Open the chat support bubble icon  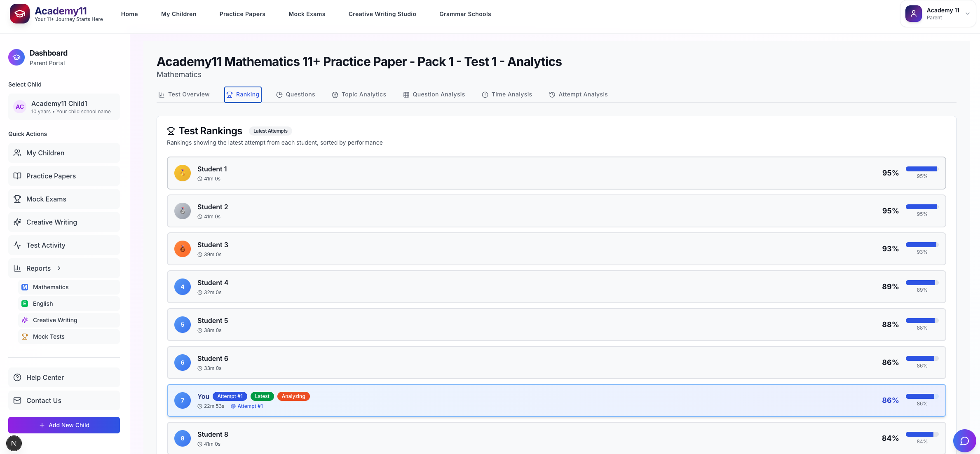(964, 441)
